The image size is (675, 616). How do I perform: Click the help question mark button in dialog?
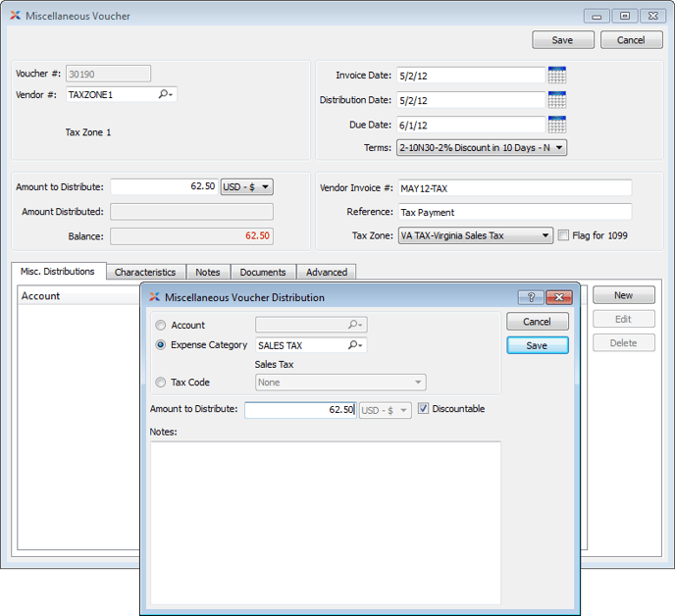531,297
